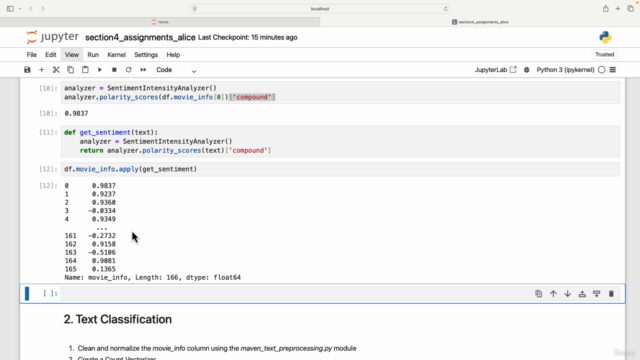The height and width of the screenshot is (360, 640).
Task: Show the browser tab overview icon
Action: (x=631, y=9)
